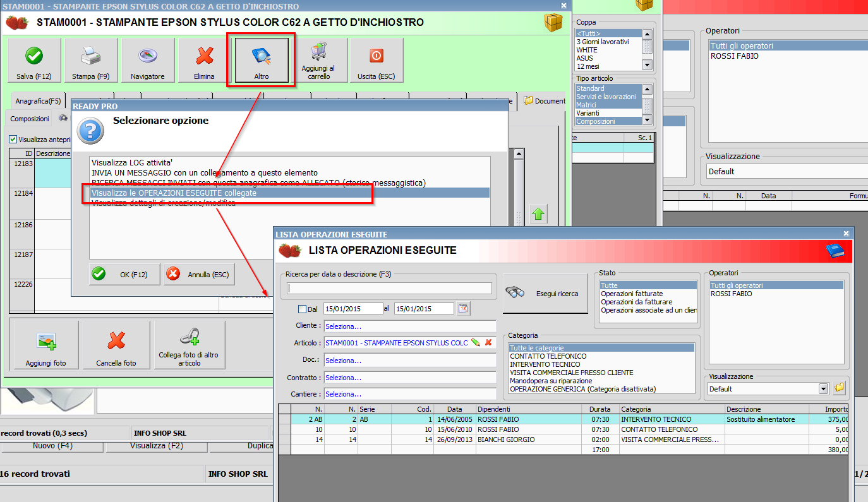Cancel with the Annulla (ESC) button

[200, 275]
